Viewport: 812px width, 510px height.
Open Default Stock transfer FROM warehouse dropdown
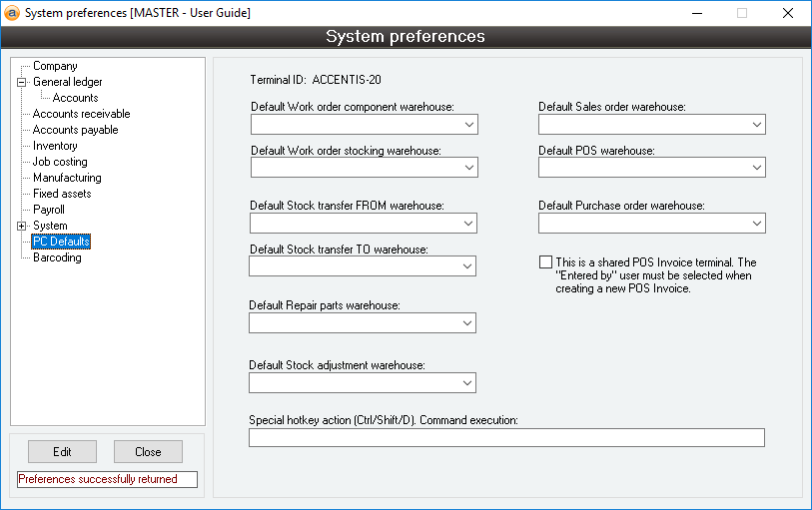click(x=467, y=224)
